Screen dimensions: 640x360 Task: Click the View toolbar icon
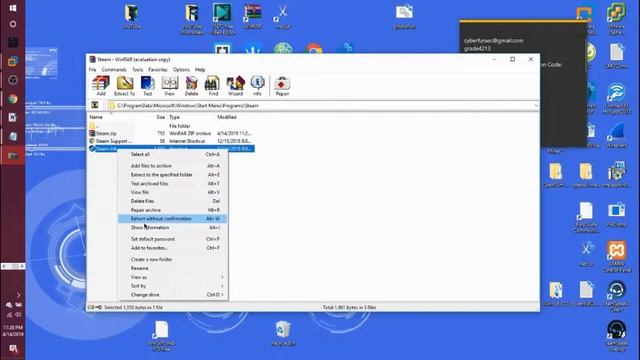pyautogui.click(x=169, y=86)
